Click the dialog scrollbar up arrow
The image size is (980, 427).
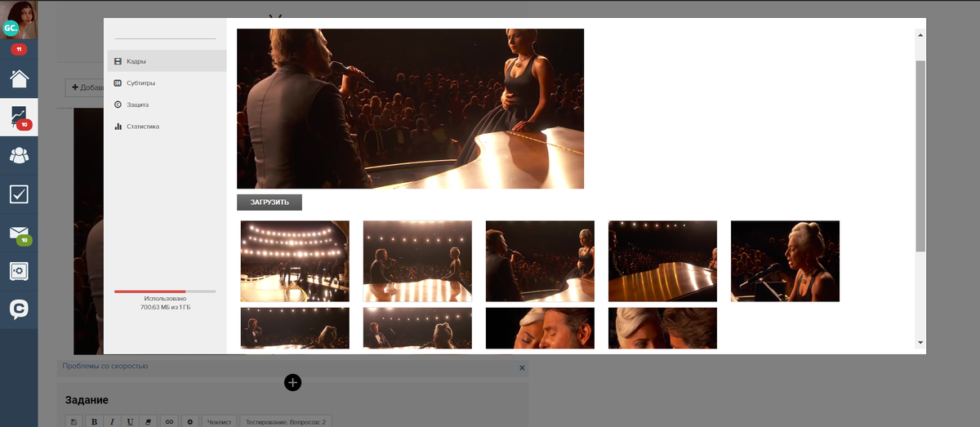(x=920, y=36)
